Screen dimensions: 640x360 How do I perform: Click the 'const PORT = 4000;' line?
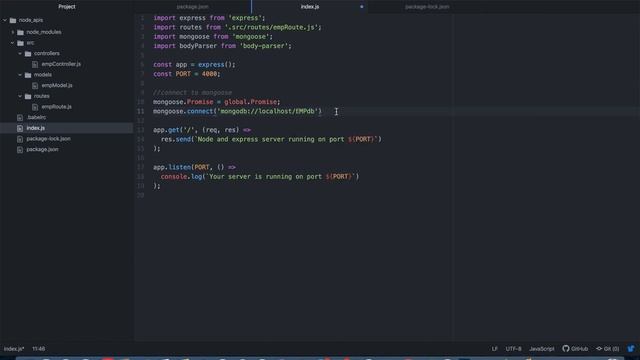[187, 74]
